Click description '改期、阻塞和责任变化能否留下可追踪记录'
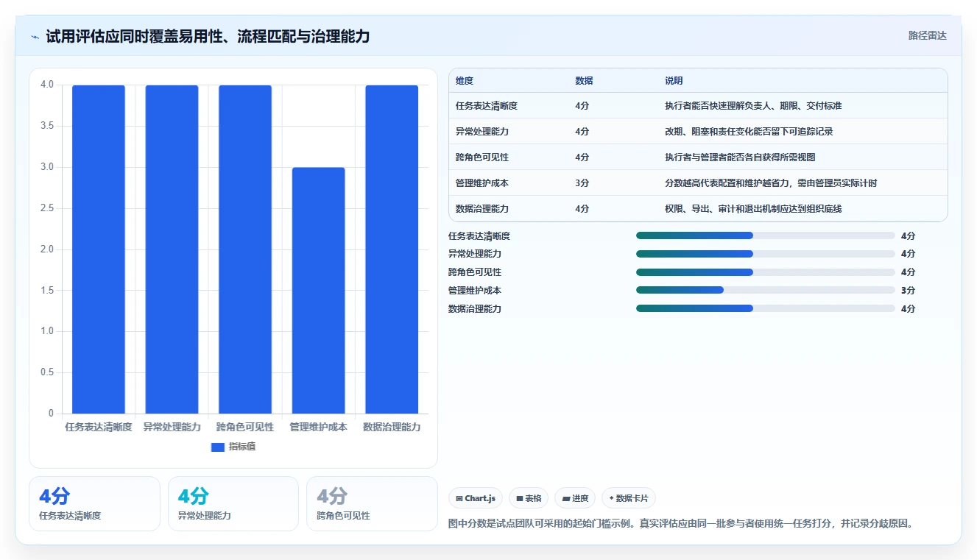977x560 pixels. tap(749, 132)
